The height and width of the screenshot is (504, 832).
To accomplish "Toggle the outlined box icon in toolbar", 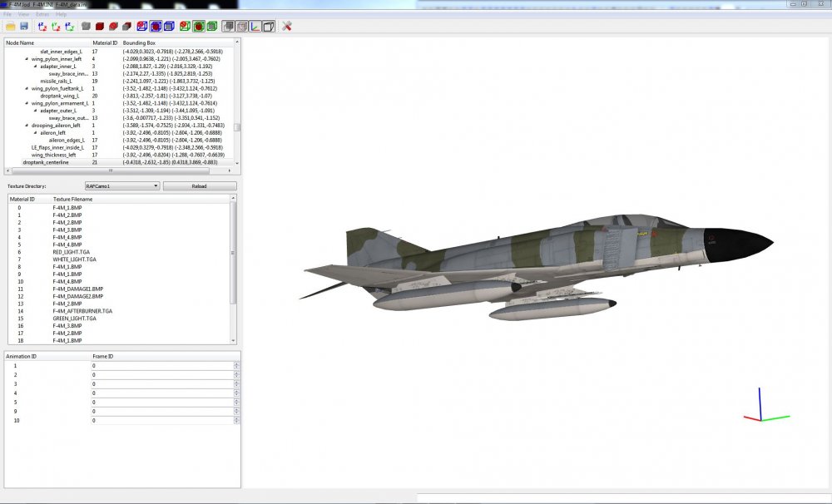I will coord(269,26).
